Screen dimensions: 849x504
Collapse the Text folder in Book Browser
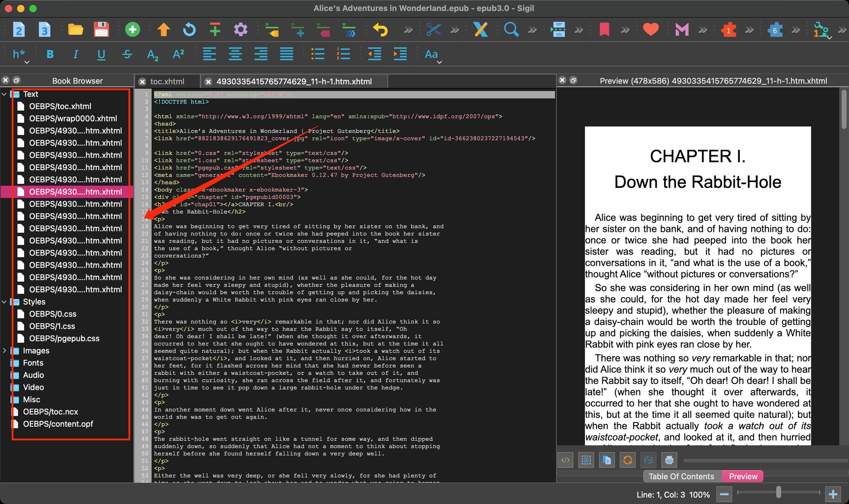click(x=4, y=94)
